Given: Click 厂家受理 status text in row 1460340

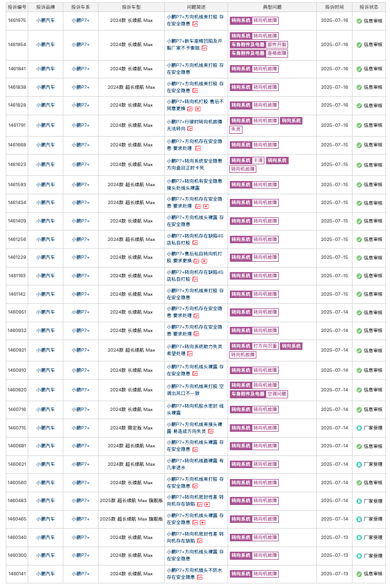Looking at the screenshot, I should (x=373, y=537).
